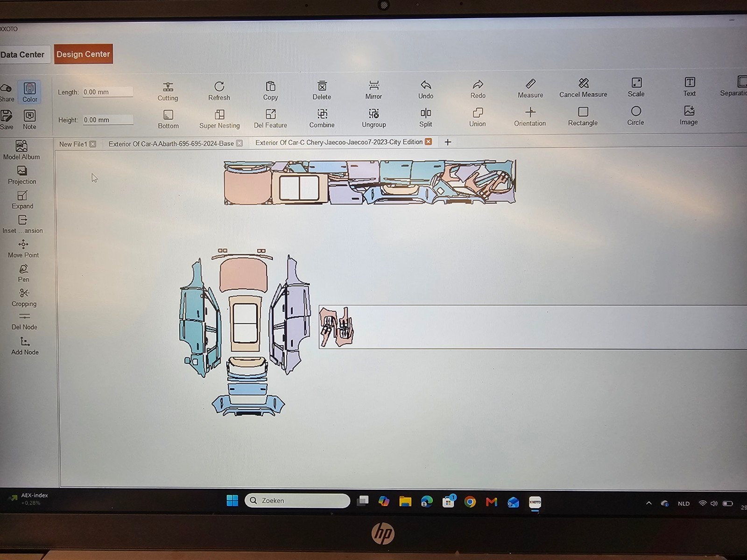747x560 pixels.
Task: Select the Expand tool
Action: pyautogui.click(x=22, y=200)
